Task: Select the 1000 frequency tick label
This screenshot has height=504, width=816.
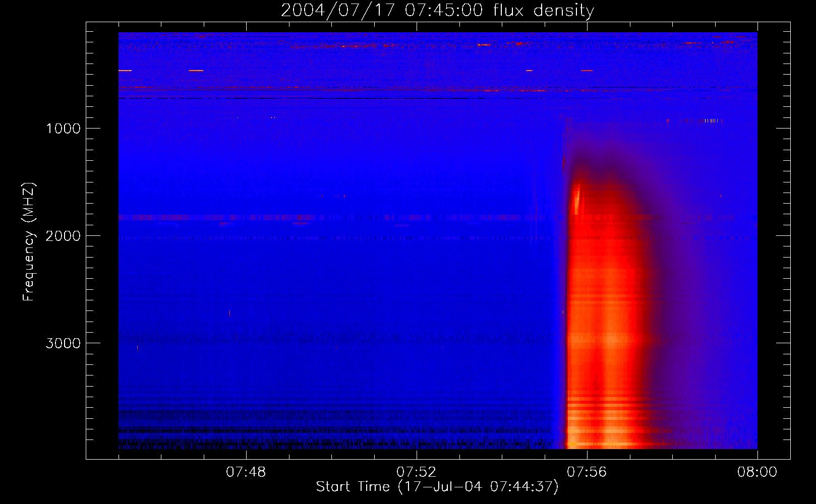Action: [x=63, y=129]
